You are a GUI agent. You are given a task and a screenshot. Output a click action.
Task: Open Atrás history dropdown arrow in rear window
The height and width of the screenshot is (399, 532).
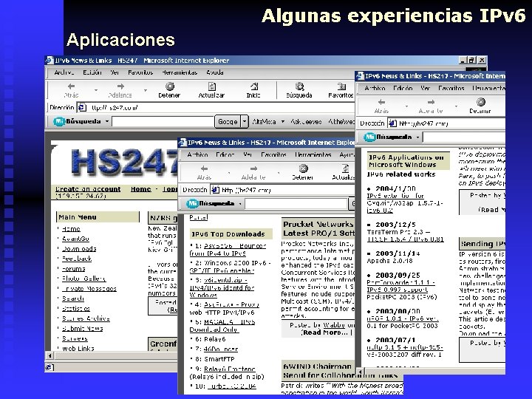pos(96,90)
